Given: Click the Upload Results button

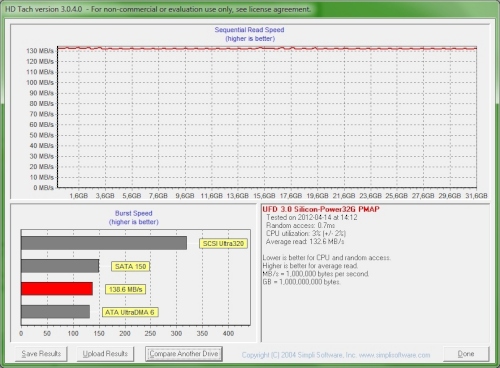Looking at the screenshot, I should pos(105,354).
